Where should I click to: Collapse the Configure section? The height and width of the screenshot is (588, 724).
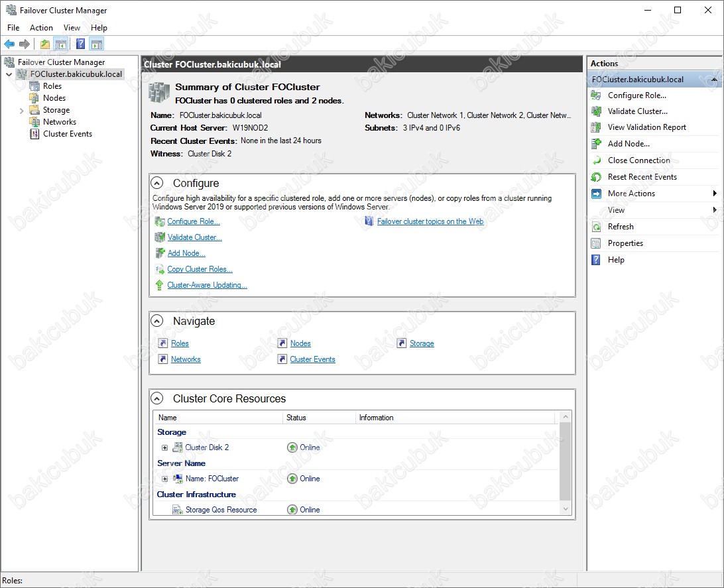point(157,183)
